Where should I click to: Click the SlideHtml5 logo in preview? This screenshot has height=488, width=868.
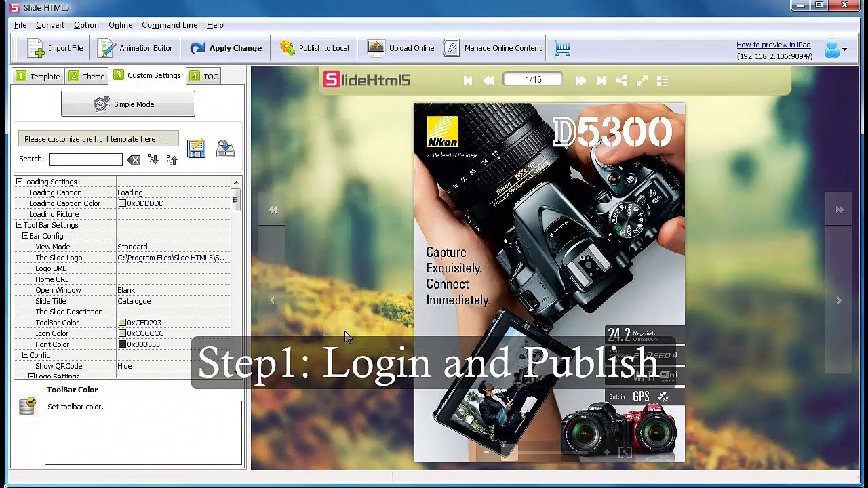(366, 80)
